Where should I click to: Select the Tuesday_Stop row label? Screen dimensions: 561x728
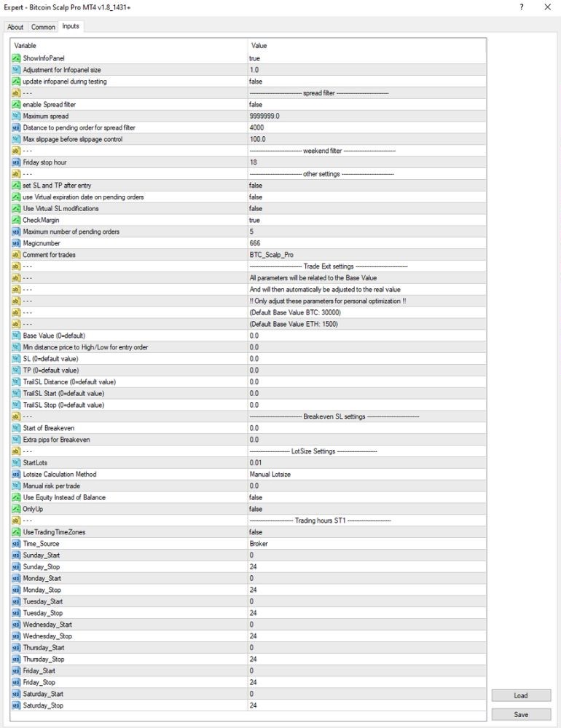point(43,613)
